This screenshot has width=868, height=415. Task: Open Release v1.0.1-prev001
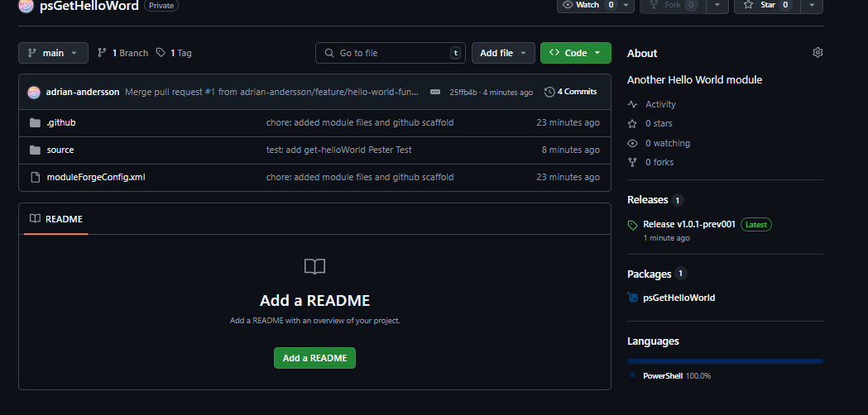click(x=689, y=225)
